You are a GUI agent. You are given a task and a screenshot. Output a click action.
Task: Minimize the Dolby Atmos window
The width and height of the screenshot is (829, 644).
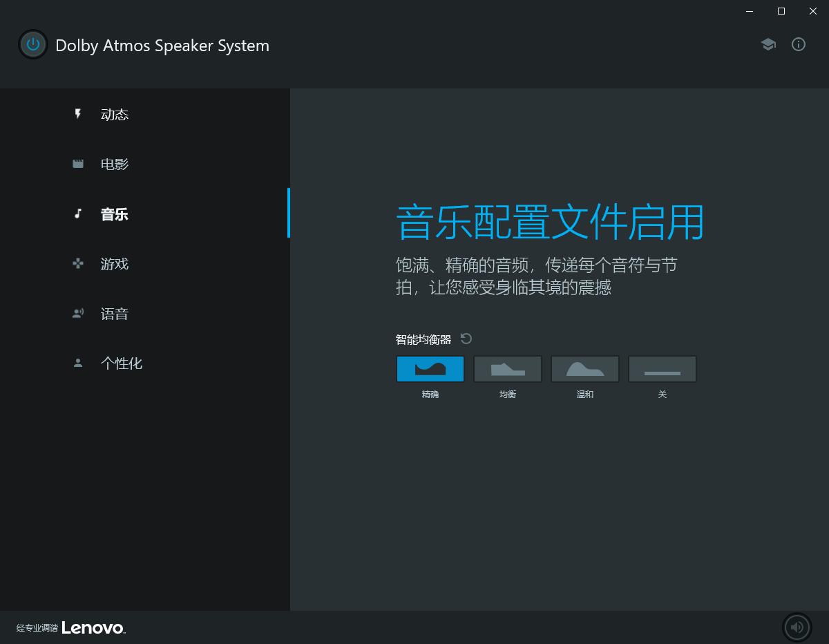click(750, 10)
